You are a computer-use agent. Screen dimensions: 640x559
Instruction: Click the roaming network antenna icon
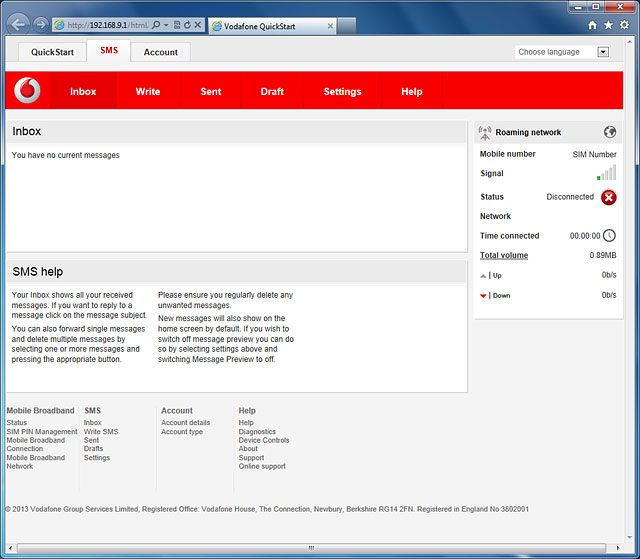click(x=485, y=132)
